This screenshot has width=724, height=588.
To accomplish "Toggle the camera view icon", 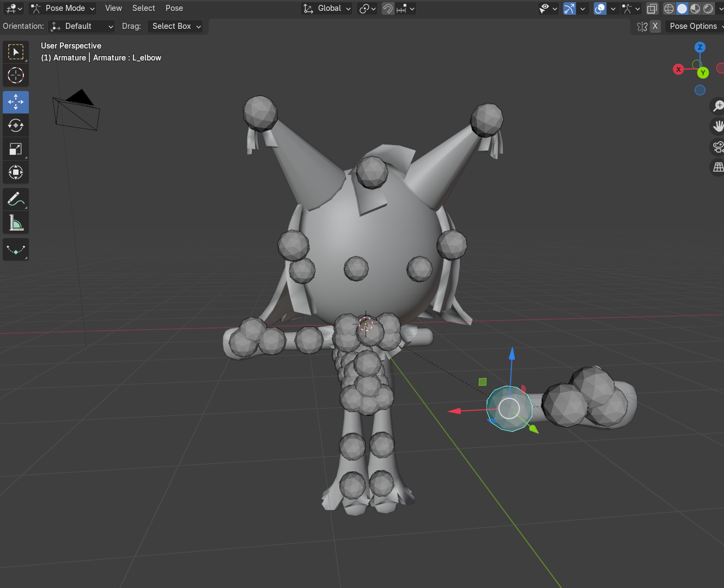I will coord(718,147).
